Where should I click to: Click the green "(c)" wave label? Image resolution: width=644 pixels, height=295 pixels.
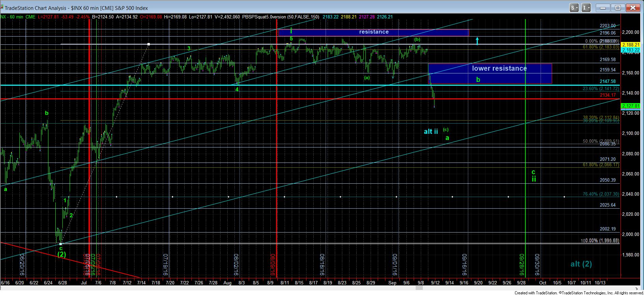446,130
